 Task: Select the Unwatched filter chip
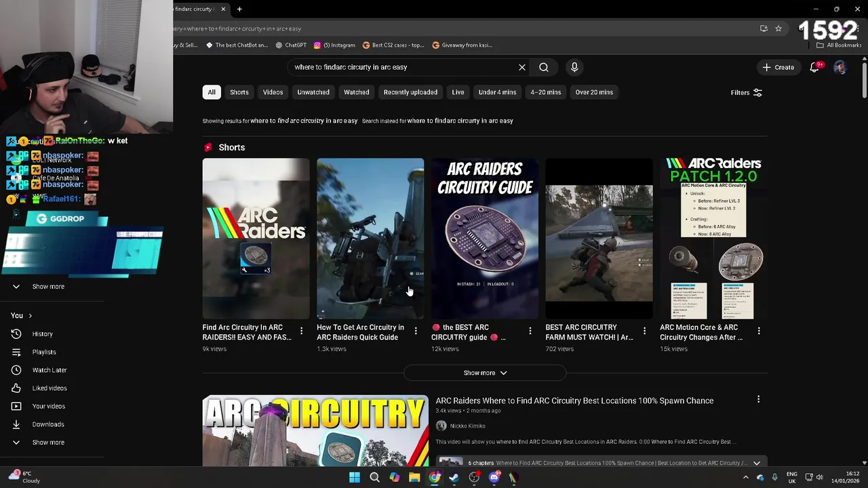[313, 92]
